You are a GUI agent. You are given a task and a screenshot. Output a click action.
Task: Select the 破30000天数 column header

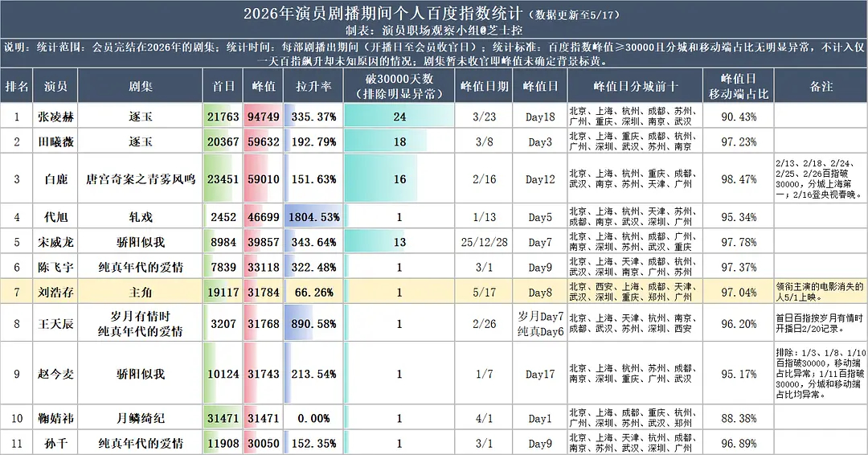399,86
